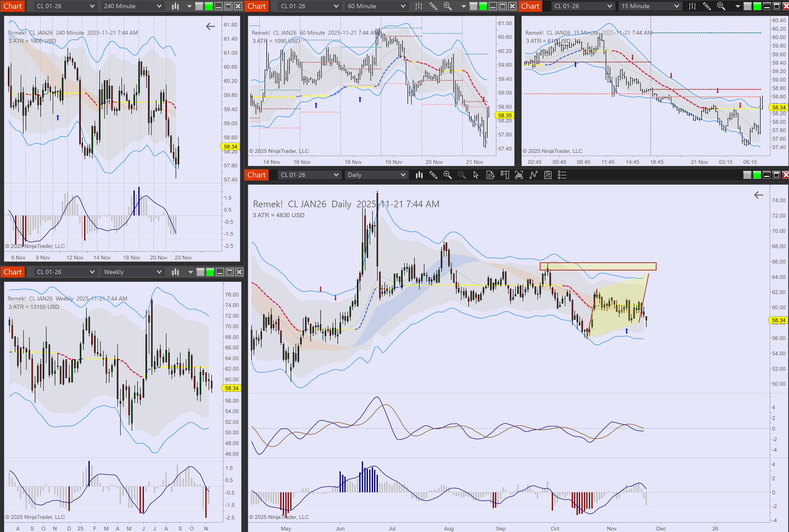Screen dimensions: 789x532
Task: Open Data Series bars icon in Daily toolbar
Action: tap(519, 175)
